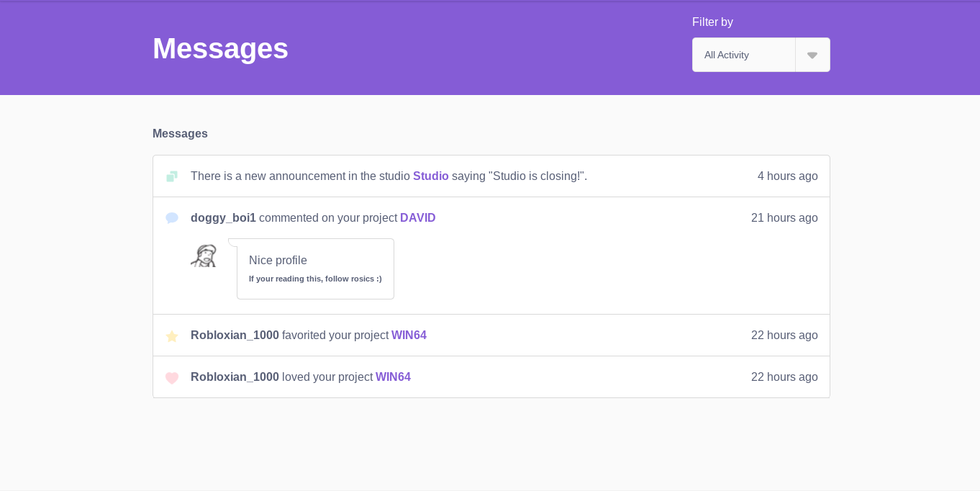Click the "Nice profile" comment text
This screenshot has width=980, height=491.
(x=278, y=261)
